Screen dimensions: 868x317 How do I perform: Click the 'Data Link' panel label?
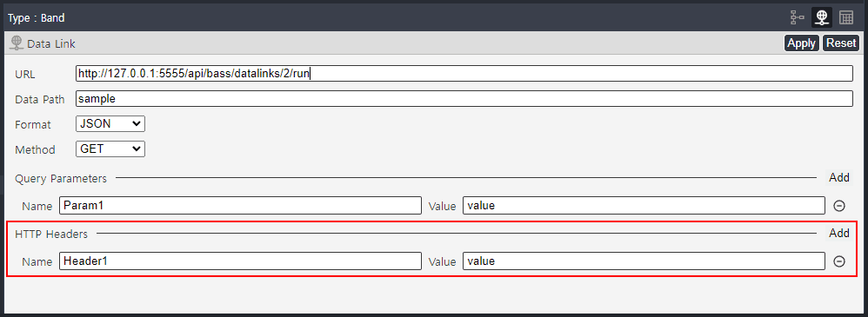tap(51, 43)
